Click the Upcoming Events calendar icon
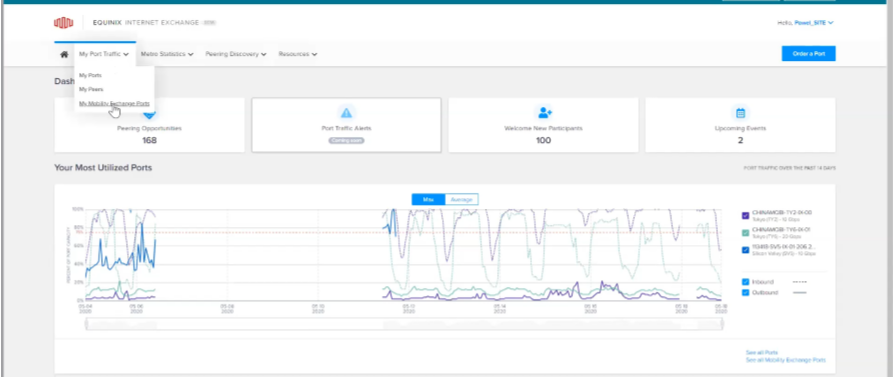893x377 pixels. 740,112
